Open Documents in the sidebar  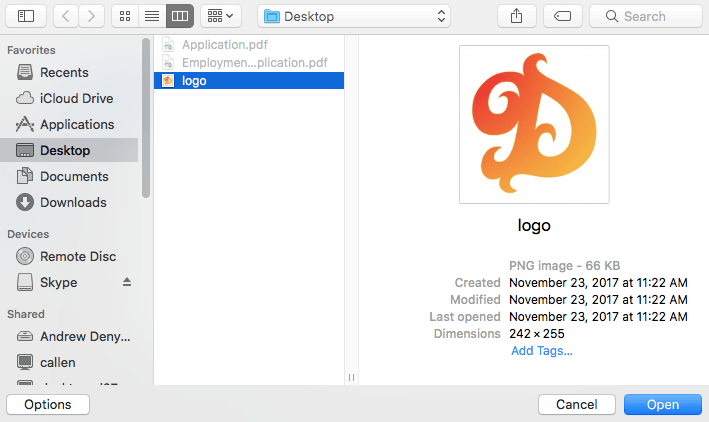69,176
